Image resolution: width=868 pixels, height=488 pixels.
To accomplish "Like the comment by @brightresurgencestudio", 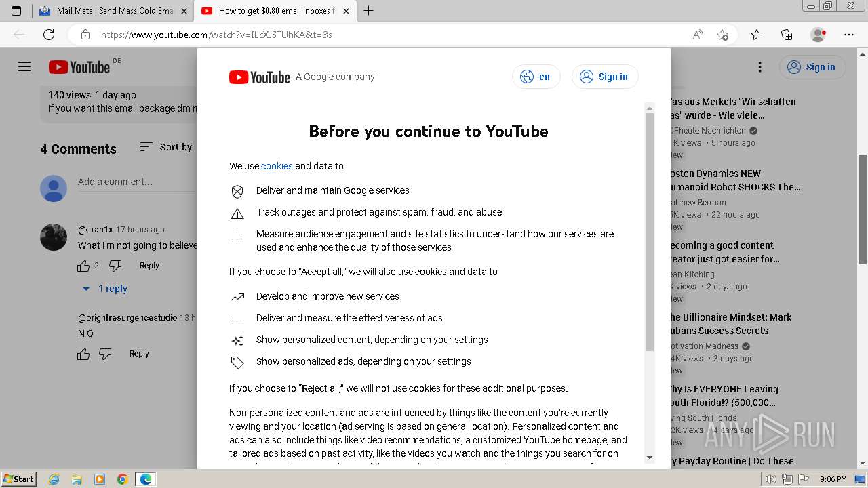I will [83, 354].
